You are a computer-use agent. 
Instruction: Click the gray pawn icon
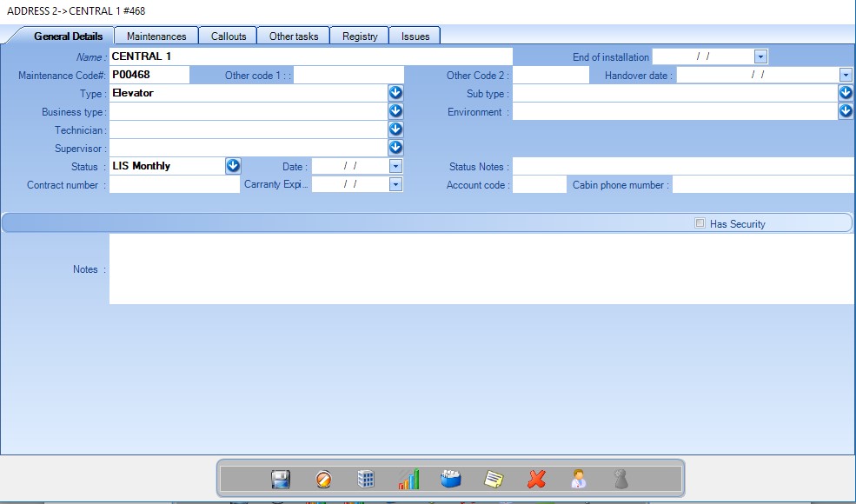620,479
